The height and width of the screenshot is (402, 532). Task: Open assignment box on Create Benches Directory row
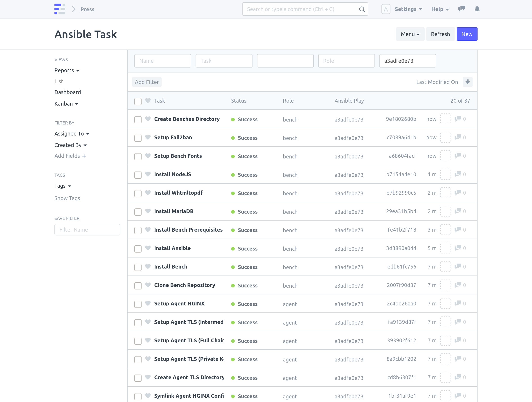[445, 119]
